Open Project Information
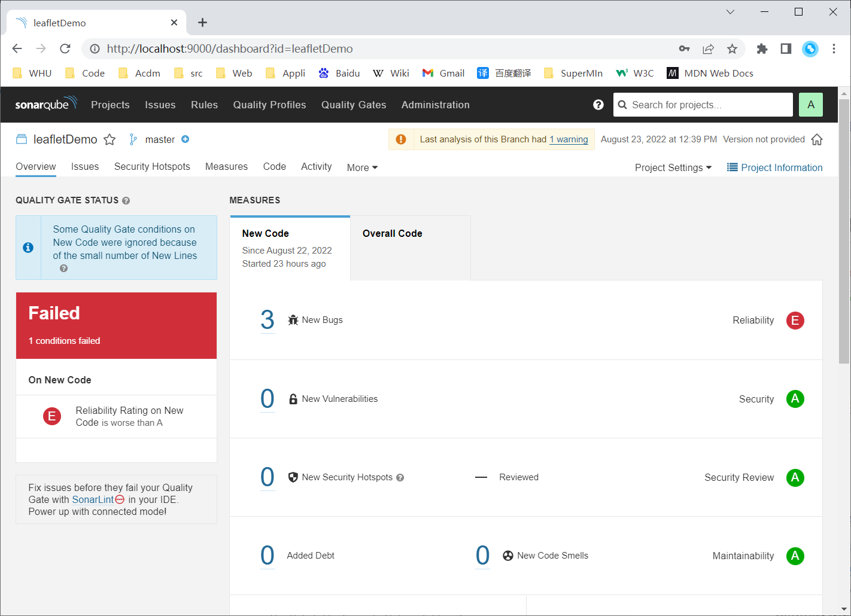This screenshot has height=616, width=851. 774,167
